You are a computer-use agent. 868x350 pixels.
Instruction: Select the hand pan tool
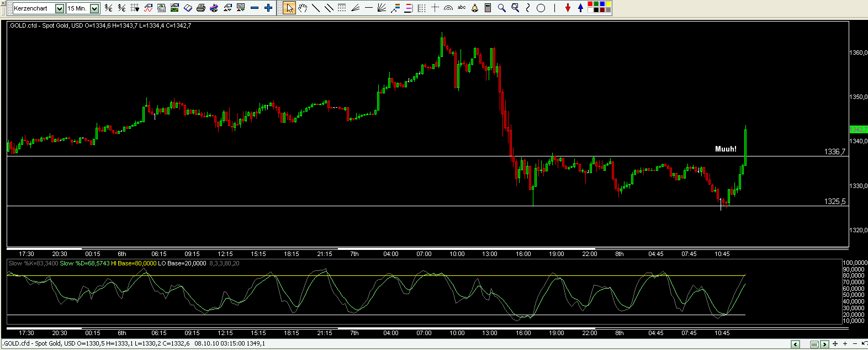pyautogui.click(x=303, y=8)
